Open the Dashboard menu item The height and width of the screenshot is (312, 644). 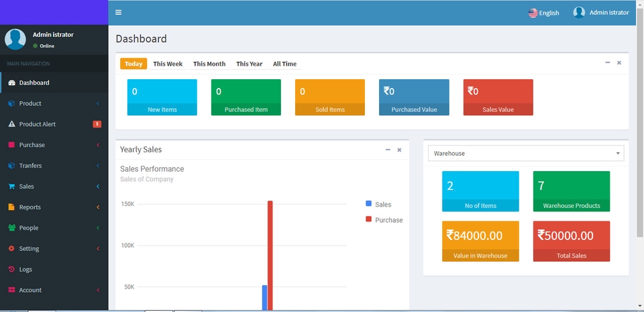pyautogui.click(x=54, y=83)
